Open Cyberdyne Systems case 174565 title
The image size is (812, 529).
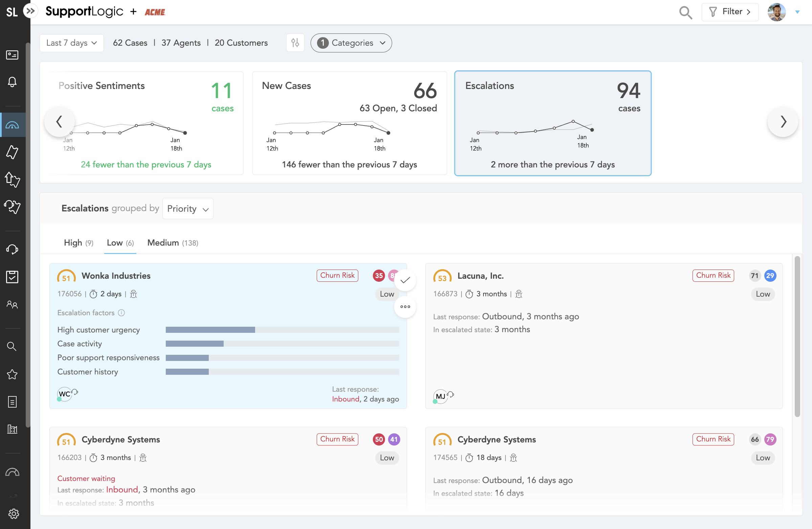(496, 439)
